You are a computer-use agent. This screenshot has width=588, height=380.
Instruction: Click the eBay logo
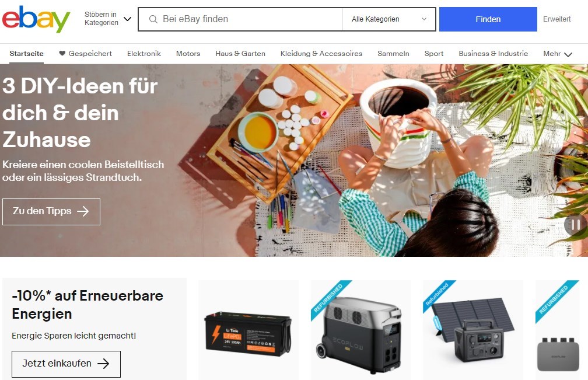coord(36,19)
